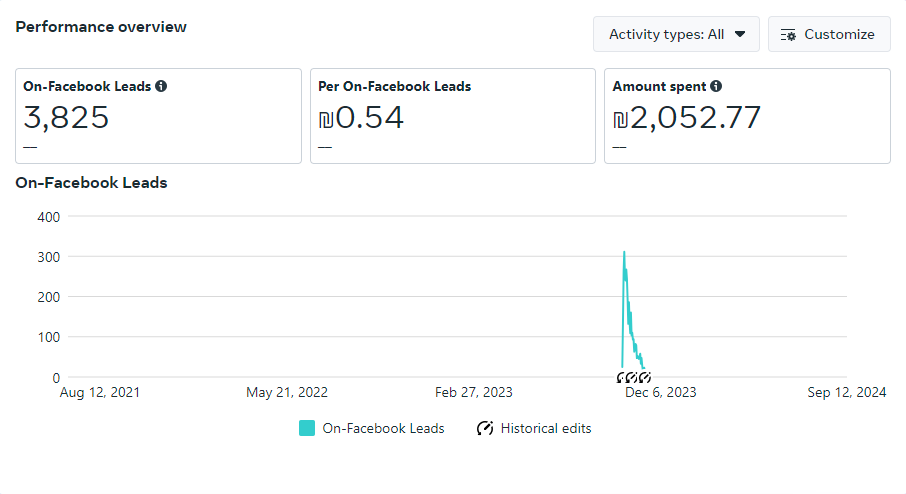906x494 pixels.
Task: Select the Amount spent ₪2,052.77 card
Action: (x=747, y=116)
